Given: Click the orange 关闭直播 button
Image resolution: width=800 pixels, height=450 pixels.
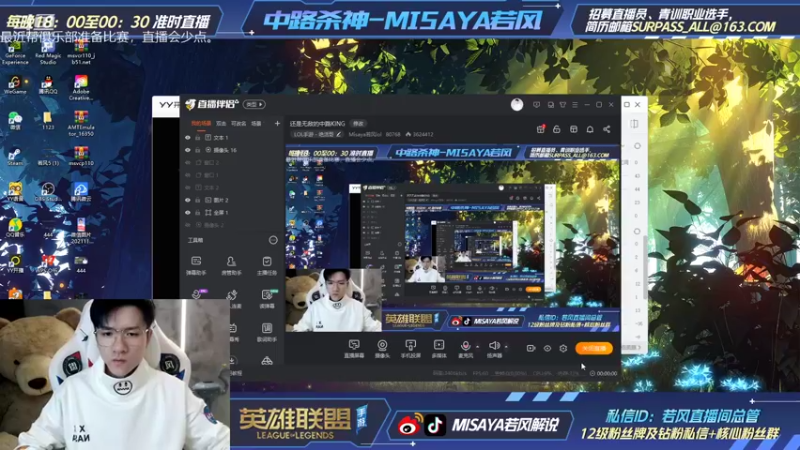Looking at the screenshot, I should click(594, 348).
